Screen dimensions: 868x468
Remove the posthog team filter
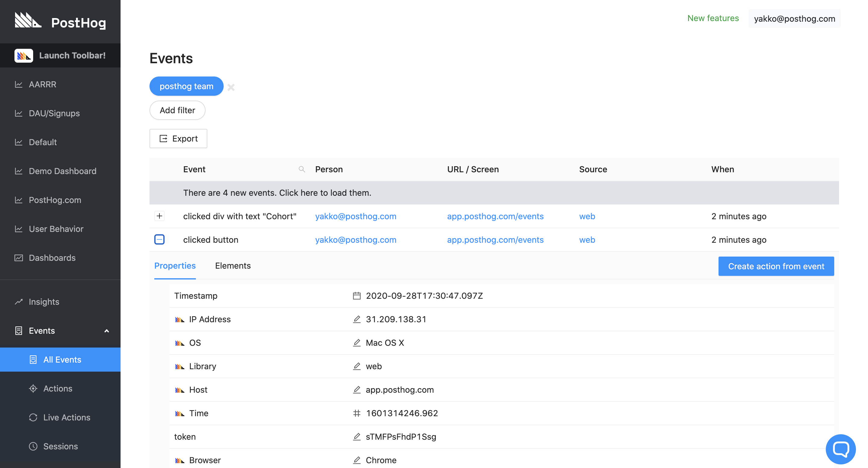coord(231,87)
